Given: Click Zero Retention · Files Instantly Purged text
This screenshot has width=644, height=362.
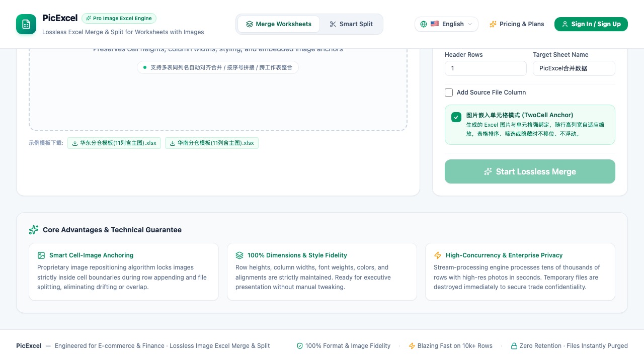Looking at the screenshot, I should click(574, 346).
